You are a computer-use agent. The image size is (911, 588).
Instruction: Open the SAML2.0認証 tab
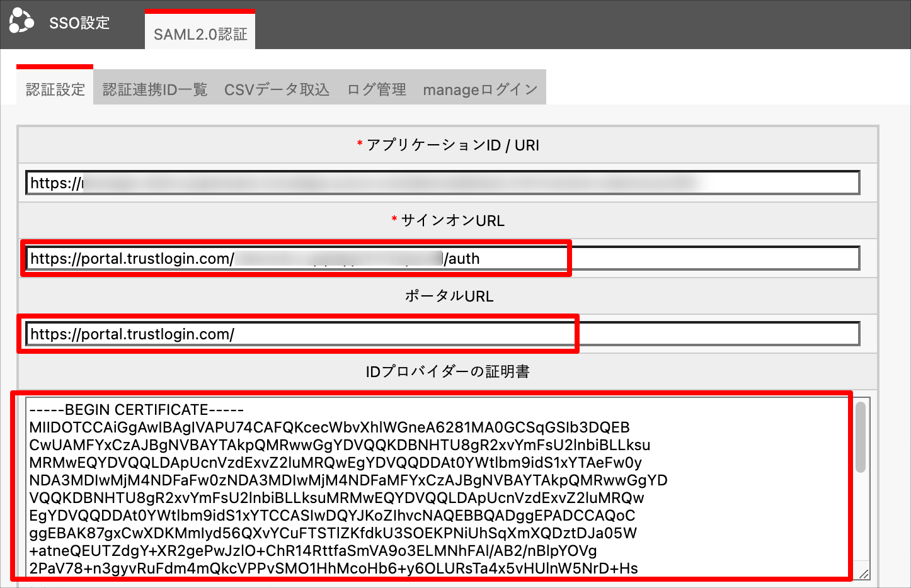(x=200, y=30)
